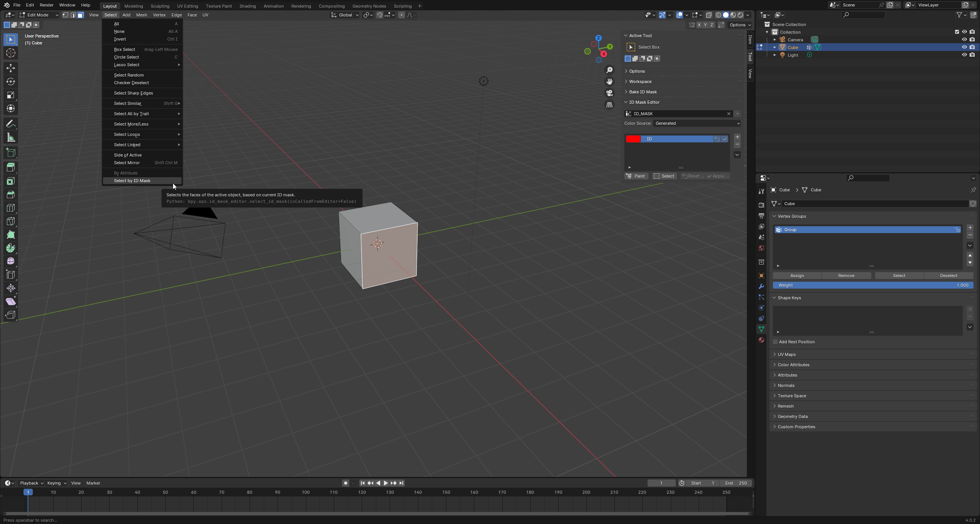Hide the Light object in outliner
980x524 pixels.
click(x=964, y=55)
